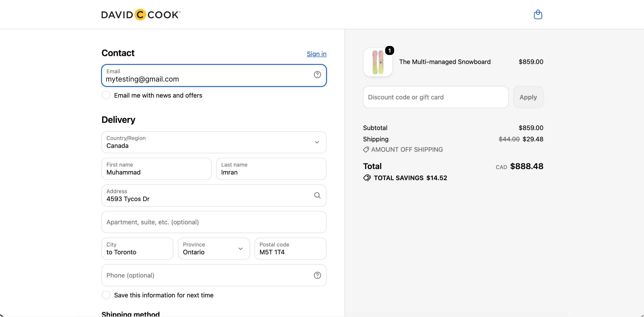Click the First name field

coord(156,169)
